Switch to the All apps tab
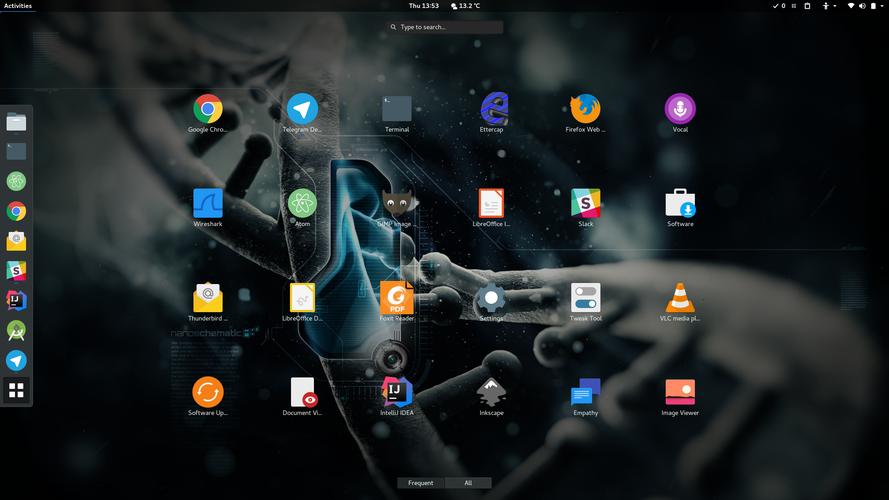The width and height of the screenshot is (889, 500). pyautogui.click(x=468, y=483)
